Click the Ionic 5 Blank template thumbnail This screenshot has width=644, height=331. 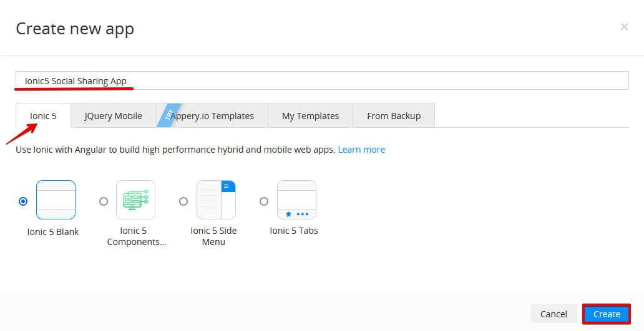pos(56,199)
